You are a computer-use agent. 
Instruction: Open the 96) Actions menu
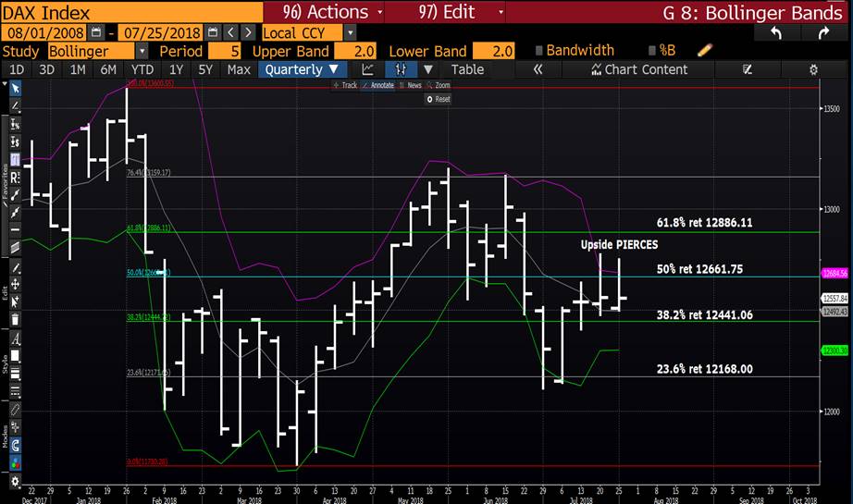click(324, 12)
